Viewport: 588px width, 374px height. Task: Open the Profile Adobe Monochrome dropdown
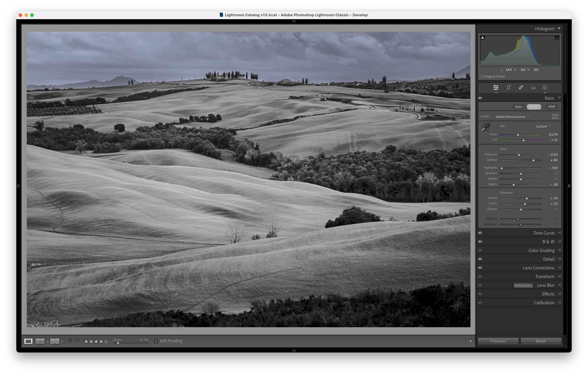pyautogui.click(x=512, y=117)
